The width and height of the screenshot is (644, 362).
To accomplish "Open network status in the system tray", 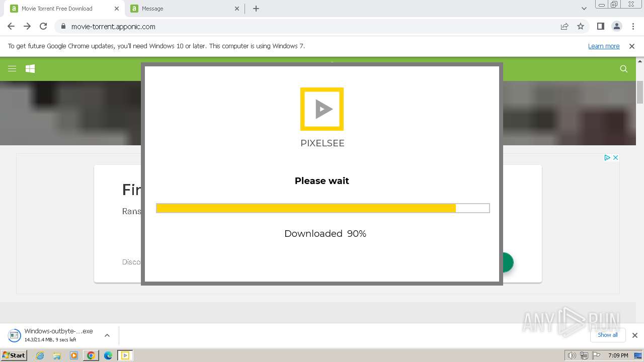I will click(x=584, y=355).
